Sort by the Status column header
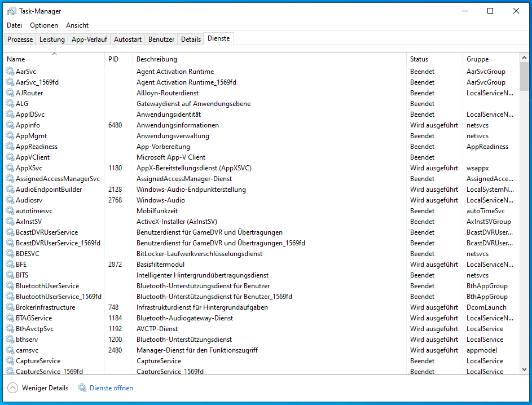The width and height of the screenshot is (532, 405). 419,59
